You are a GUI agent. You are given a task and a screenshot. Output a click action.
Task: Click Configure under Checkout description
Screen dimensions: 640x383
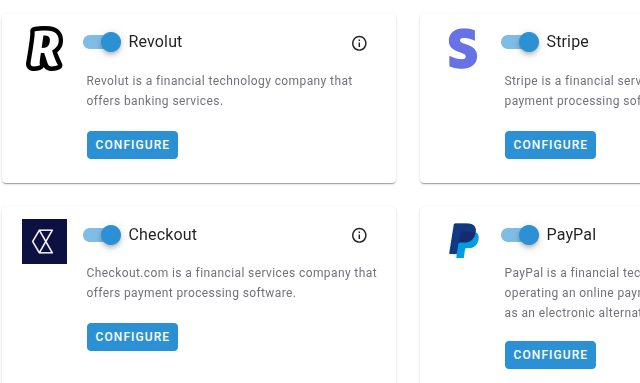tap(132, 337)
